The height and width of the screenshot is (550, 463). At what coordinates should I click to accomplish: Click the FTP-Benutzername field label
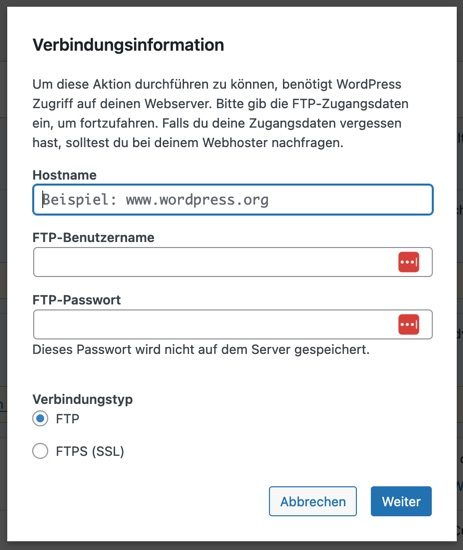tap(93, 237)
